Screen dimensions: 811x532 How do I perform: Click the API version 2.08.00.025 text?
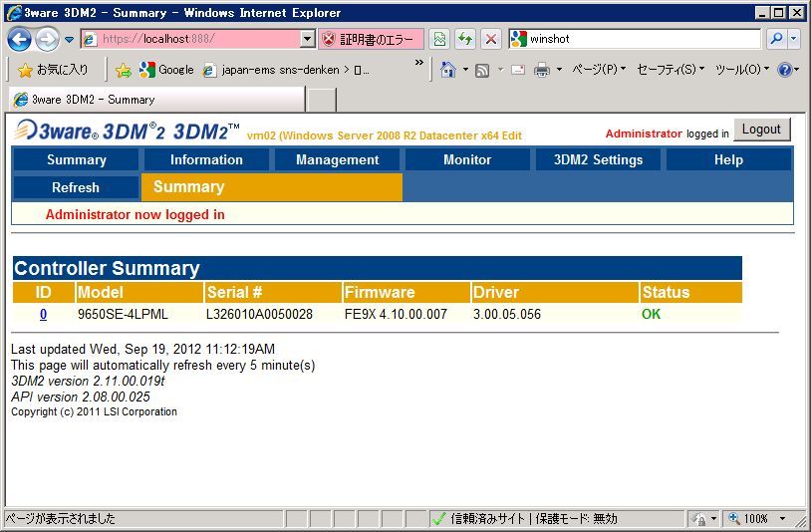81,398
